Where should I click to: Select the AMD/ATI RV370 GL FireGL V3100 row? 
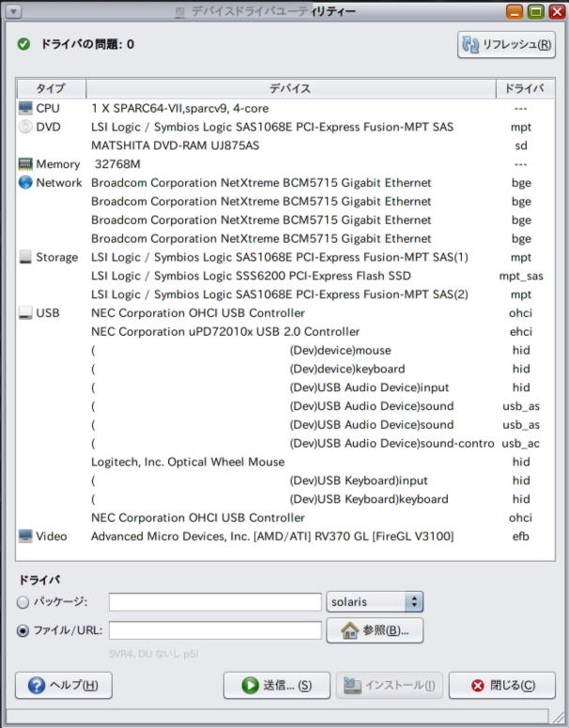pyautogui.click(x=285, y=537)
